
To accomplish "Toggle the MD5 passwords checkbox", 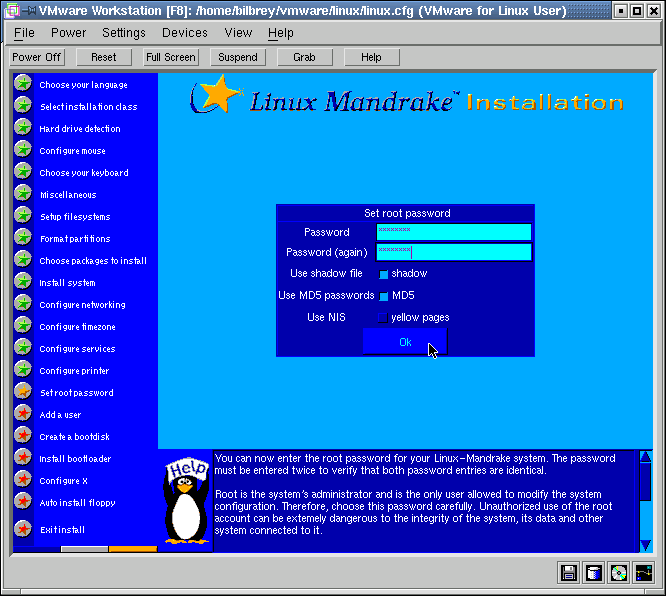I will coord(383,296).
